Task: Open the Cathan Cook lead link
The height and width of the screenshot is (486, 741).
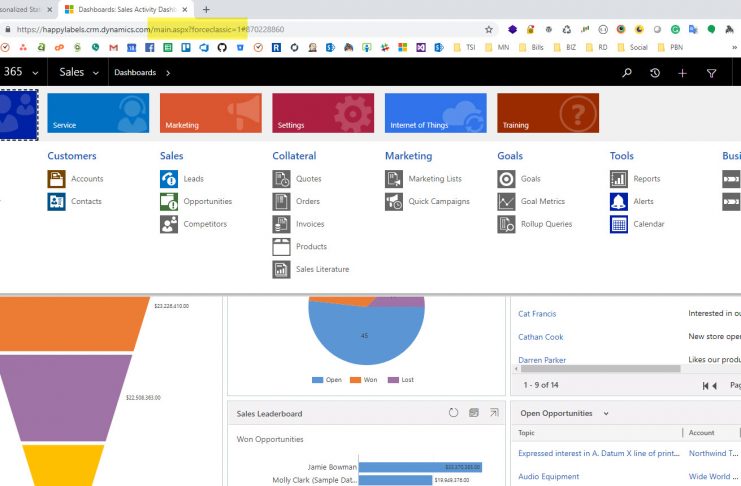Action: (541, 337)
